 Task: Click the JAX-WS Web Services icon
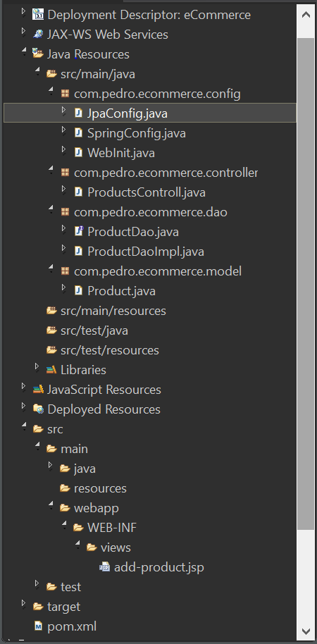[x=38, y=35]
